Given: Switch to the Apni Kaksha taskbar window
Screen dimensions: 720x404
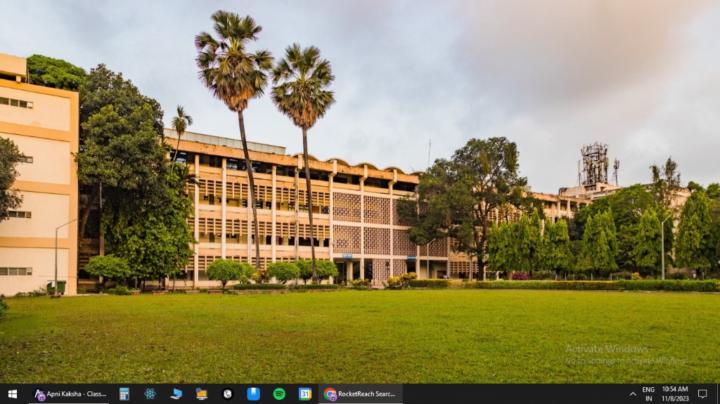Looking at the screenshot, I should tap(70, 394).
